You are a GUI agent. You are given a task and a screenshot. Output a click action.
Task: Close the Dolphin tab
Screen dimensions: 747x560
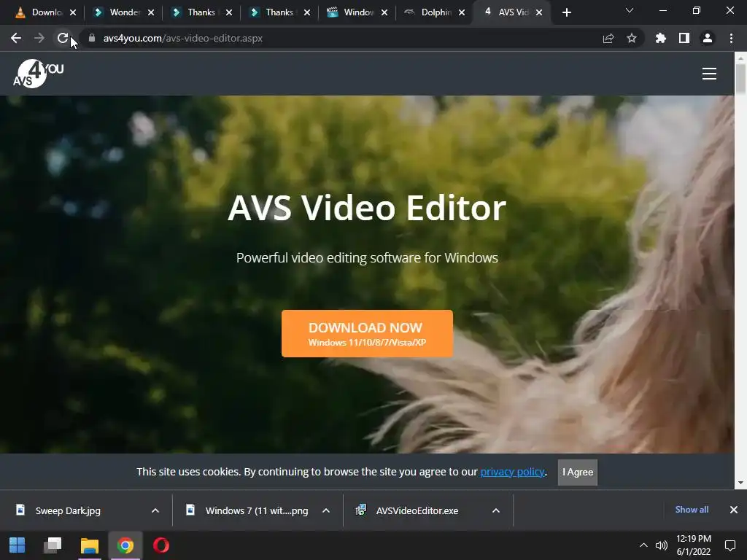point(462,12)
